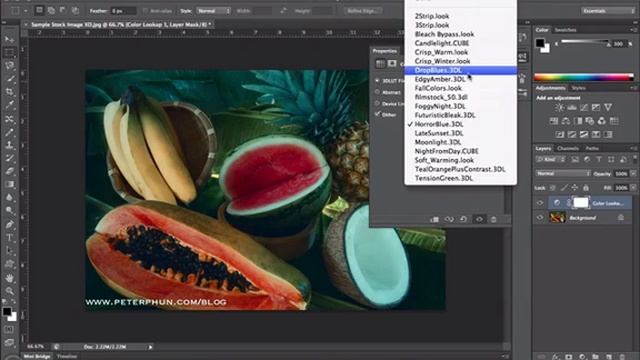Clip adjustment to layer in Properties panel
Viewport: 640px width, 360px height.
coord(434,220)
